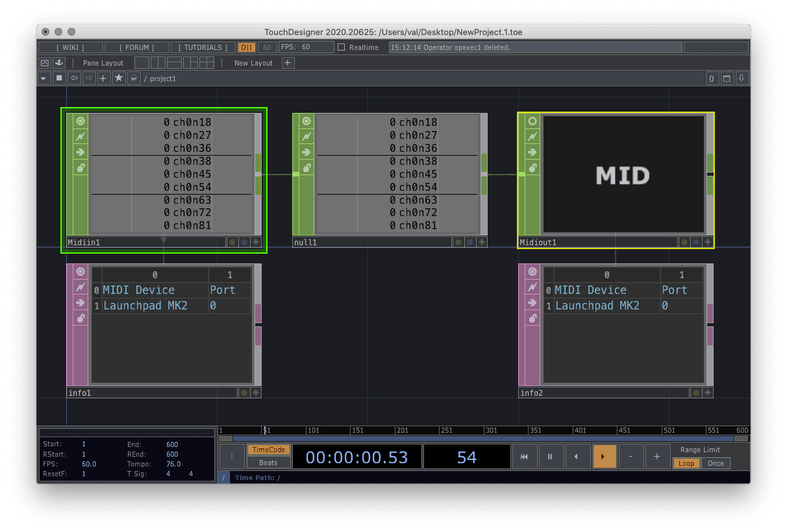
Task: Set Range Limit to Once
Action: point(716,463)
